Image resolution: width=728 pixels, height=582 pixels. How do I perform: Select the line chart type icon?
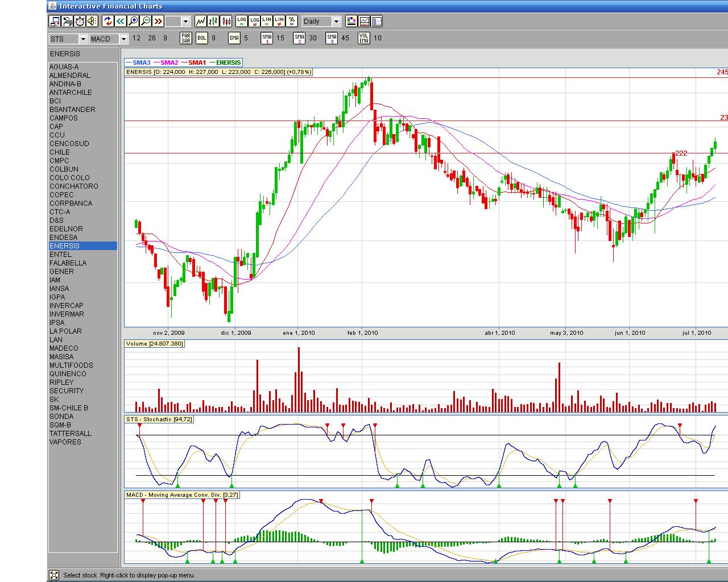(201, 22)
